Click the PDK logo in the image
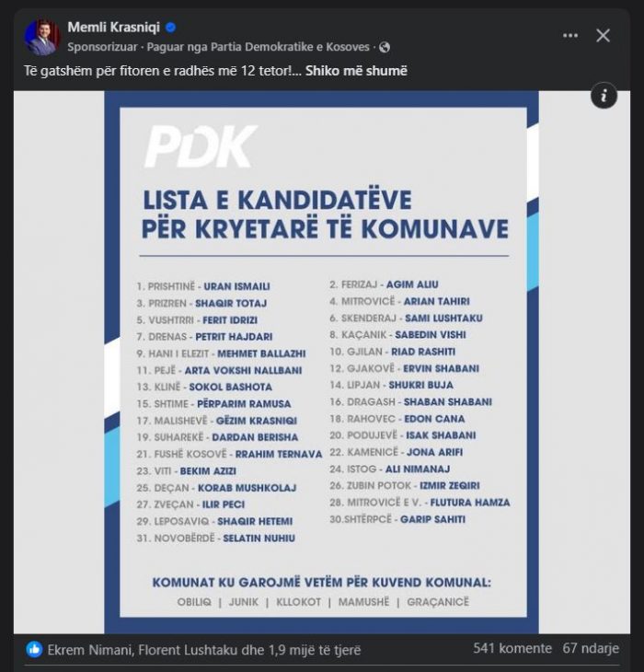Image resolution: width=644 pixels, height=672 pixels. pos(201,146)
